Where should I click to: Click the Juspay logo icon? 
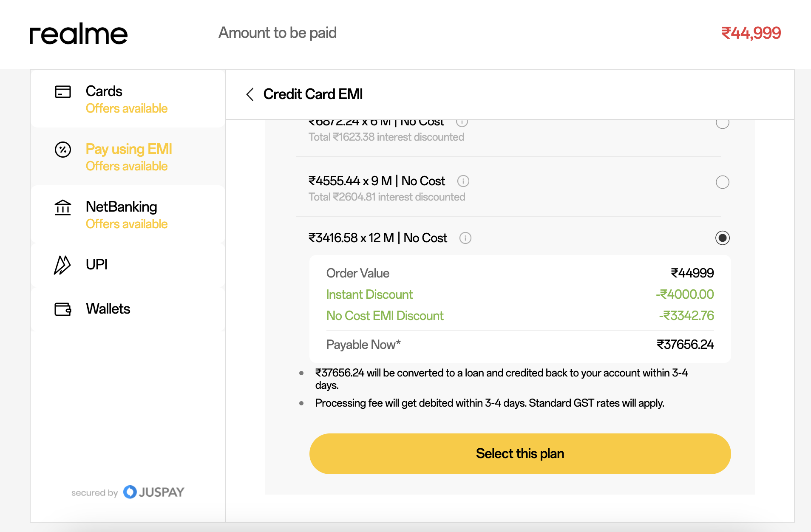130,492
